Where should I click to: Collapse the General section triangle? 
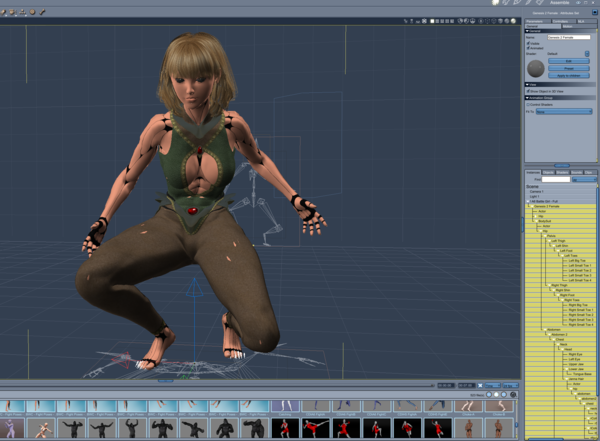point(527,31)
